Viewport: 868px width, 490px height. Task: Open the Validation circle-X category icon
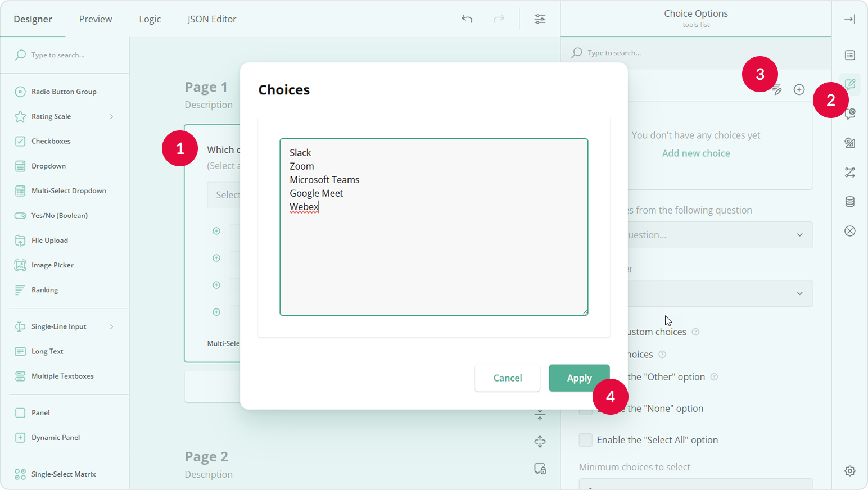point(849,230)
